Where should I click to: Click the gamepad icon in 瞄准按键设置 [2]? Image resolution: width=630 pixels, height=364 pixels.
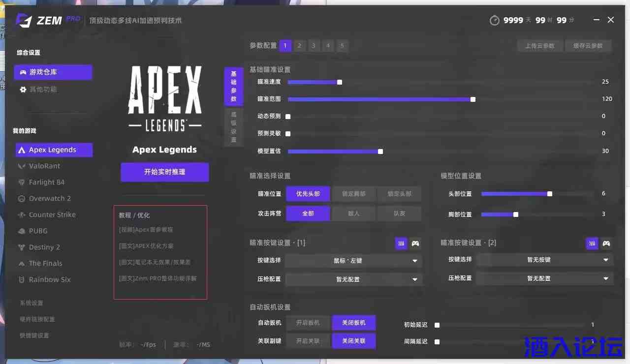tap(606, 243)
